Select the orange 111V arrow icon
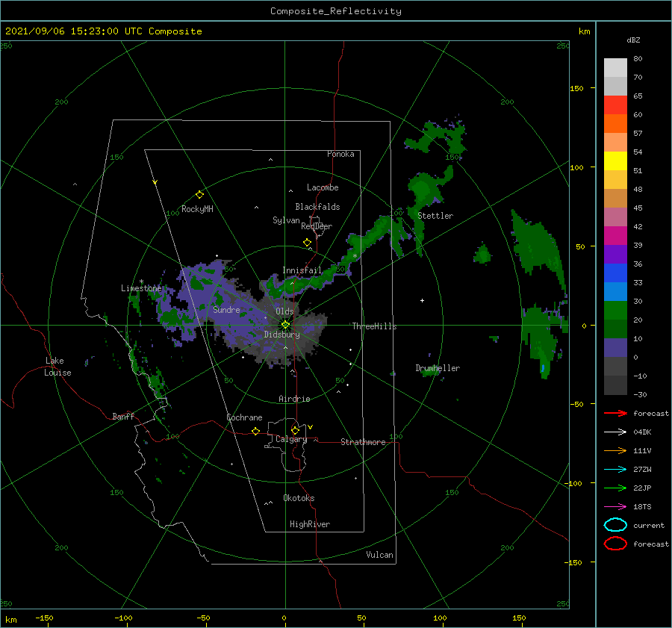The image size is (672, 628). [615, 450]
